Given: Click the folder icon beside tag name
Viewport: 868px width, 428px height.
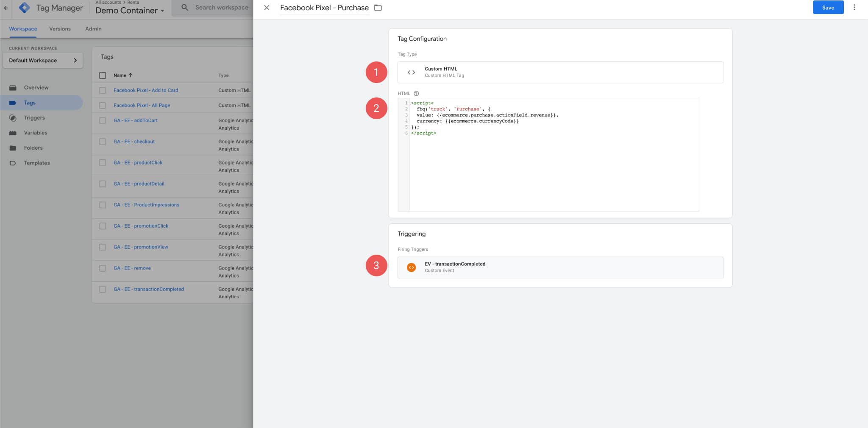Looking at the screenshot, I should click(x=378, y=8).
